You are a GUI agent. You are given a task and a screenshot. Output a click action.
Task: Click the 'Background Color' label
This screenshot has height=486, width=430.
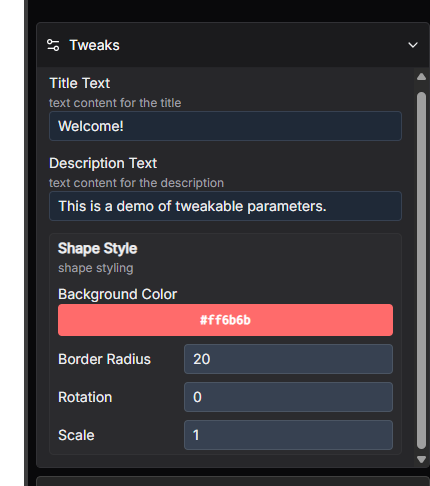click(117, 294)
